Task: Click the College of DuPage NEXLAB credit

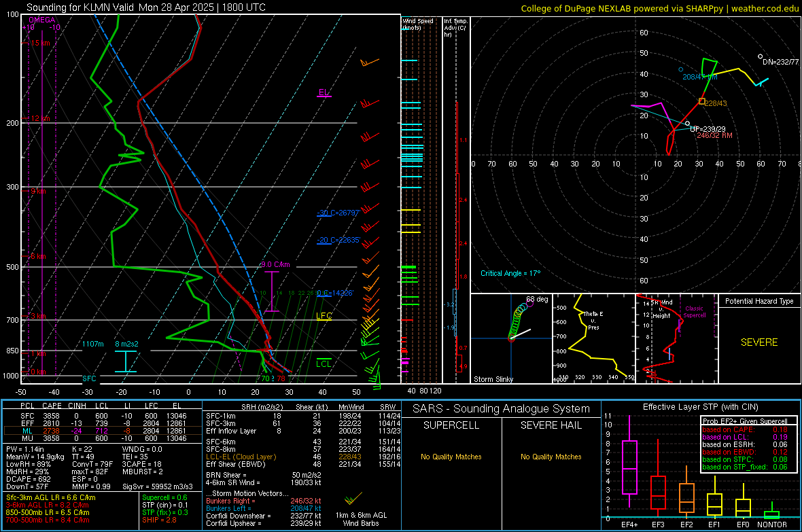Action: pos(659,8)
